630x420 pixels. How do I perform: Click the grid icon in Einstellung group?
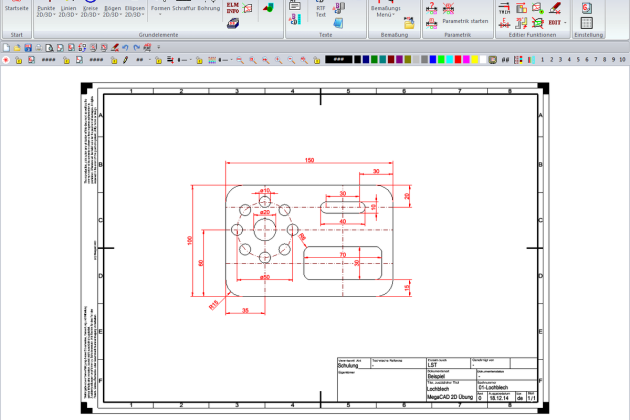click(x=585, y=20)
